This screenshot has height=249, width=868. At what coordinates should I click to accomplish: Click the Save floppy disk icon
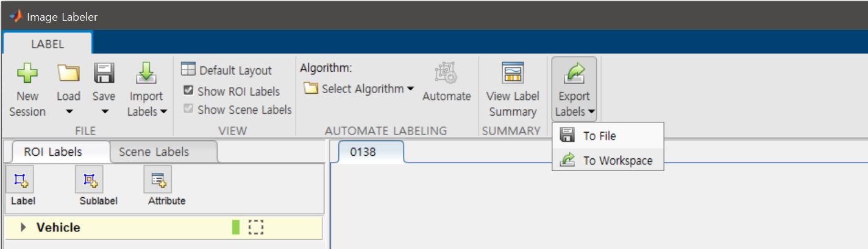coord(104,74)
